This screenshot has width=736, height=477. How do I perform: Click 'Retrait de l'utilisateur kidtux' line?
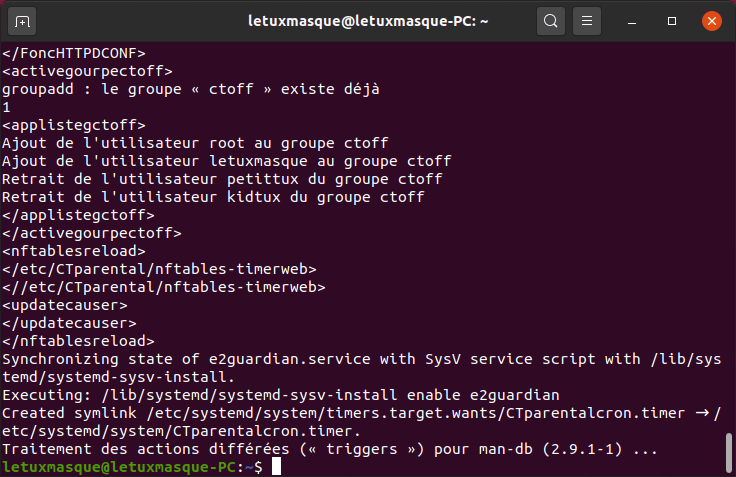click(x=213, y=197)
